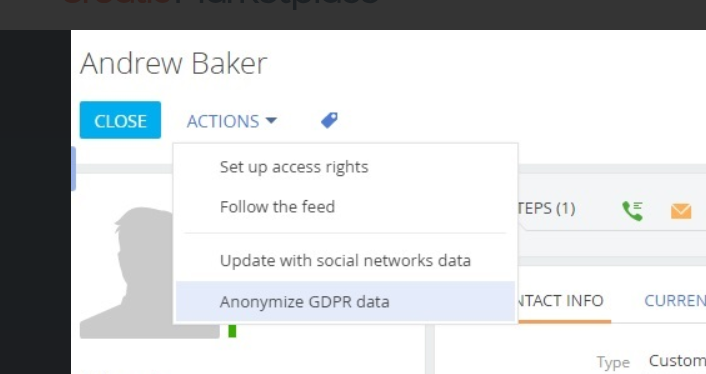Click the blue tag icon
Viewport: 706px width, 374px height.
coord(329,120)
